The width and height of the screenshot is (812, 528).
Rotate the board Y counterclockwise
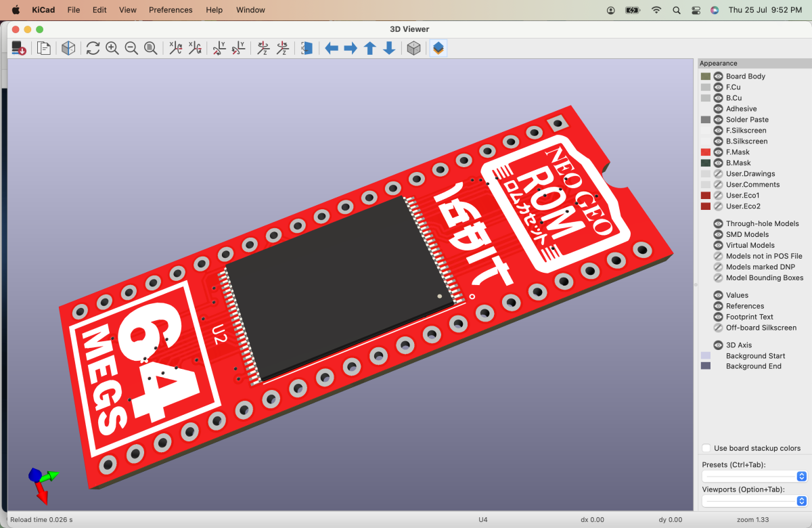[238, 48]
